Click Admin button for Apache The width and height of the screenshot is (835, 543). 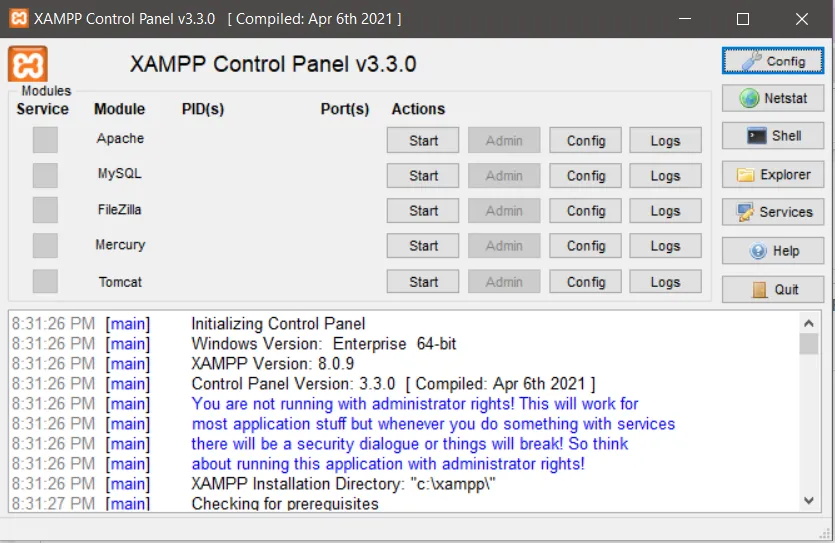click(x=504, y=141)
